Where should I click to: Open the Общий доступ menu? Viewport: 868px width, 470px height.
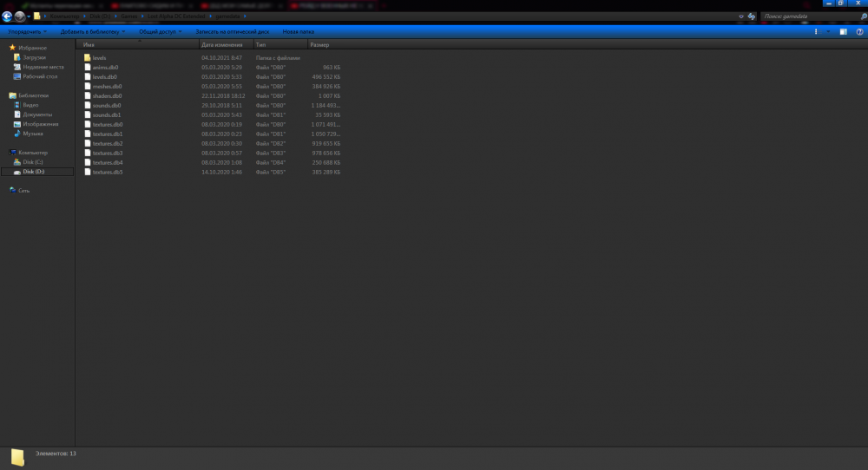(160, 31)
